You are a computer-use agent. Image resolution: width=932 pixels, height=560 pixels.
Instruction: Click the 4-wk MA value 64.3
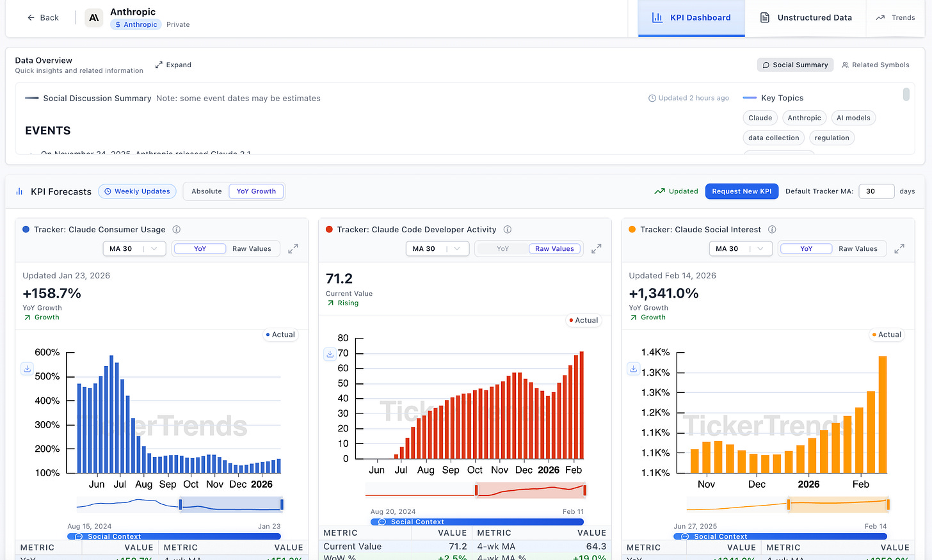596,547
